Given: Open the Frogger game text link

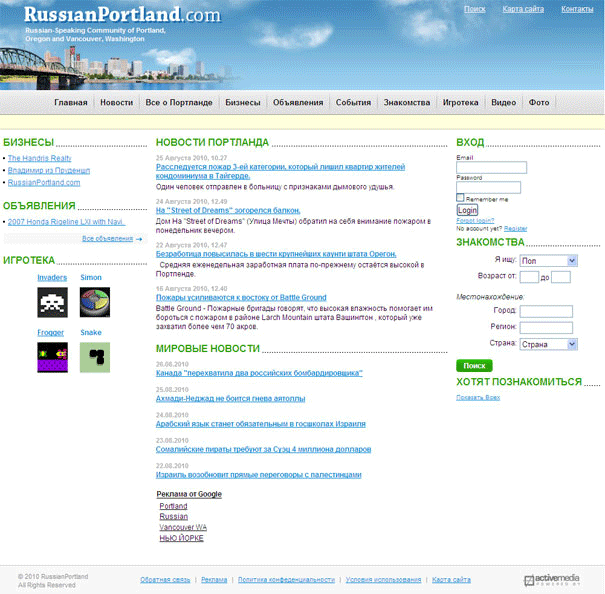Looking at the screenshot, I should point(51,333).
